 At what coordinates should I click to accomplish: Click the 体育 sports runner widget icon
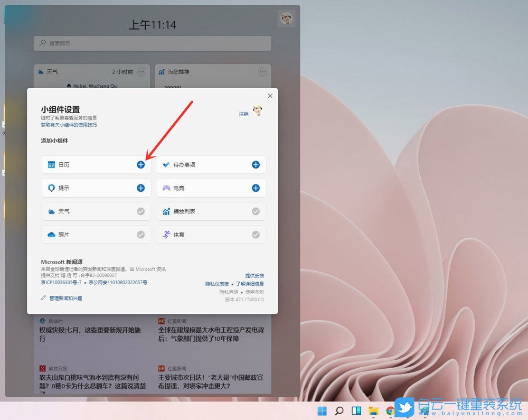pyautogui.click(x=167, y=234)
